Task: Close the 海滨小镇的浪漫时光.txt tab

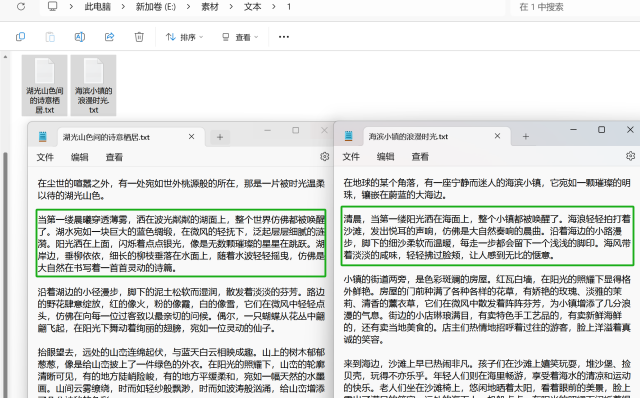Action: tap(498, 136)
